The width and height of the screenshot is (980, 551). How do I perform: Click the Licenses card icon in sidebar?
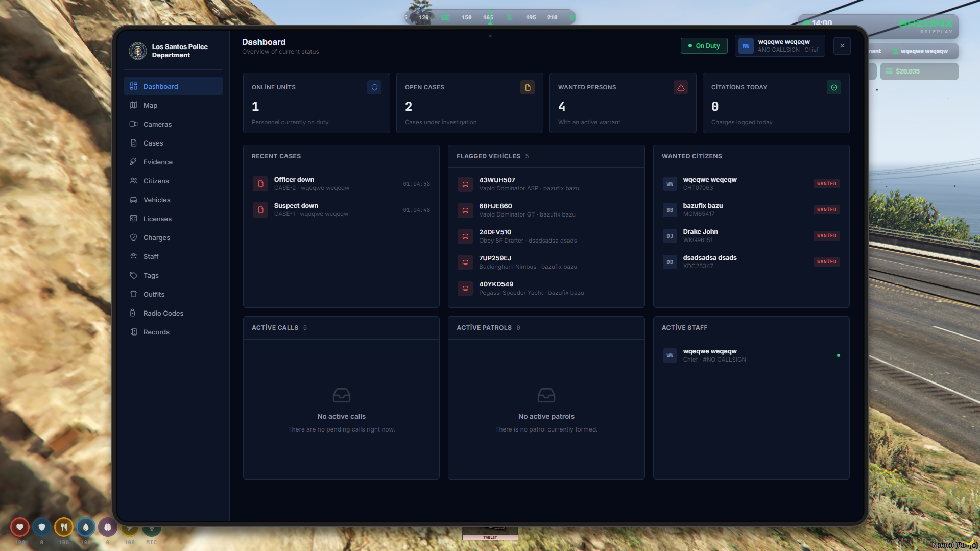click(133, 219)
